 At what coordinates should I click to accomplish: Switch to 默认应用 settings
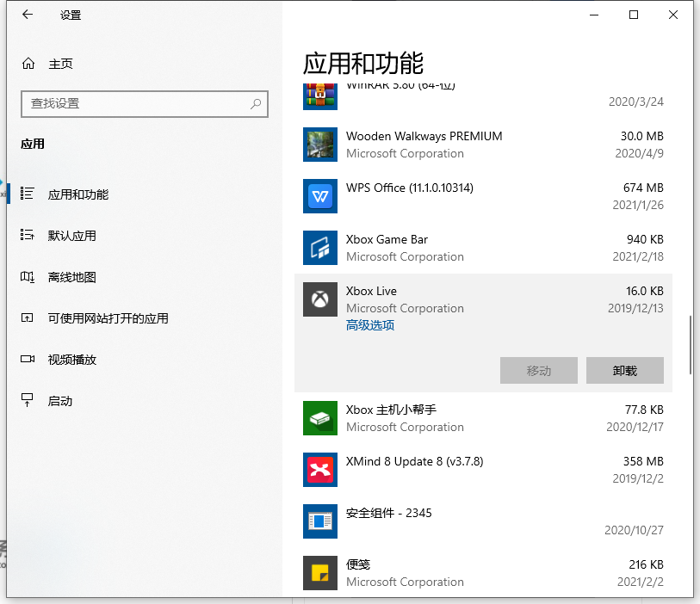coord(71,236)
